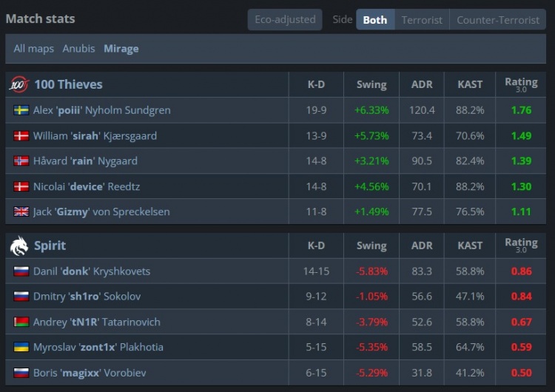Image resolution: width=555 pixels, height=392 pixels.
Task: Click the 100 Thieves team logo
Action: point(18,84)
